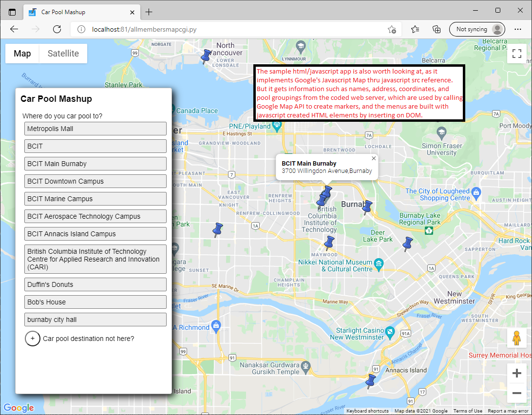Close the BCIT Main Burnaby info window
Image resolution: width=532 pixels, height=415 pixels.
374,158
